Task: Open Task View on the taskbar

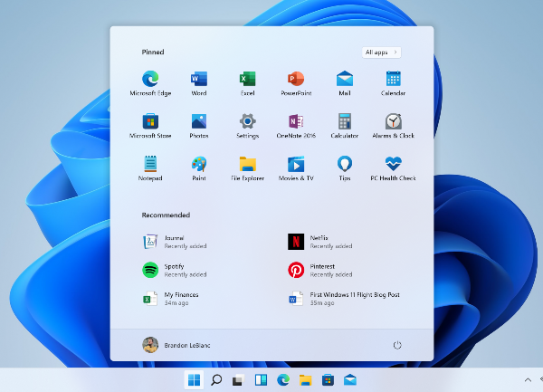Action: (238, 380)
